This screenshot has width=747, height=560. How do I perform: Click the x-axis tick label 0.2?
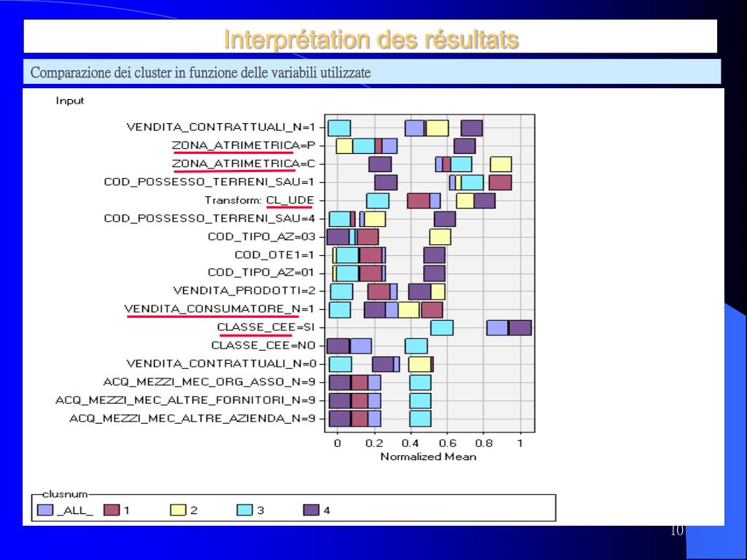[374, 443]
